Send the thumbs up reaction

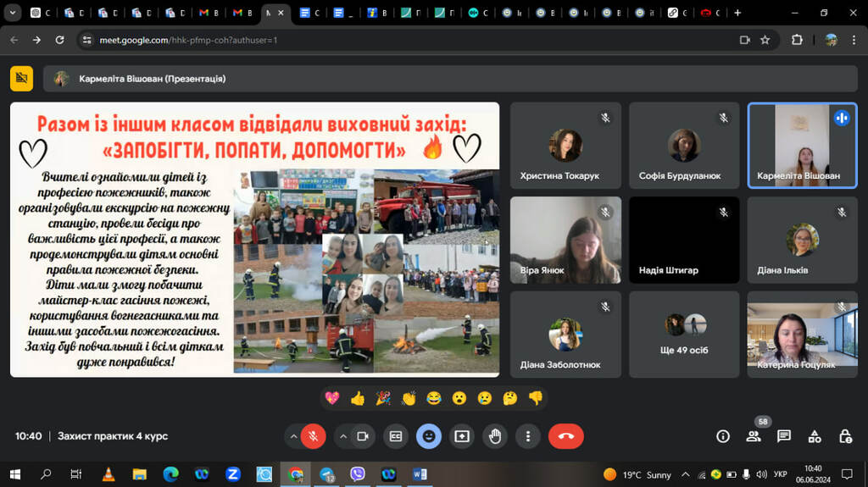click(357, 398)
